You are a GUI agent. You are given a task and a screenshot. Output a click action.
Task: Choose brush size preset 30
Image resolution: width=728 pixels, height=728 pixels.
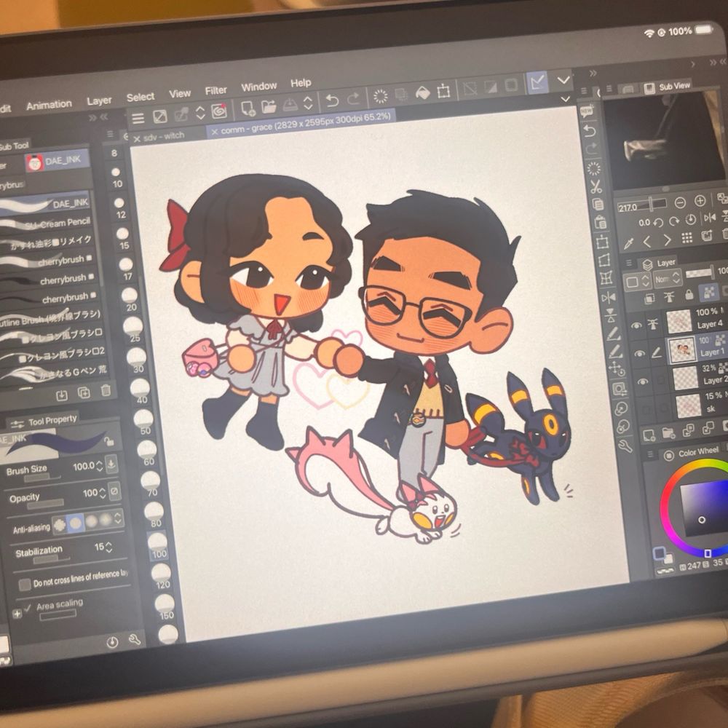coord(137,361)
